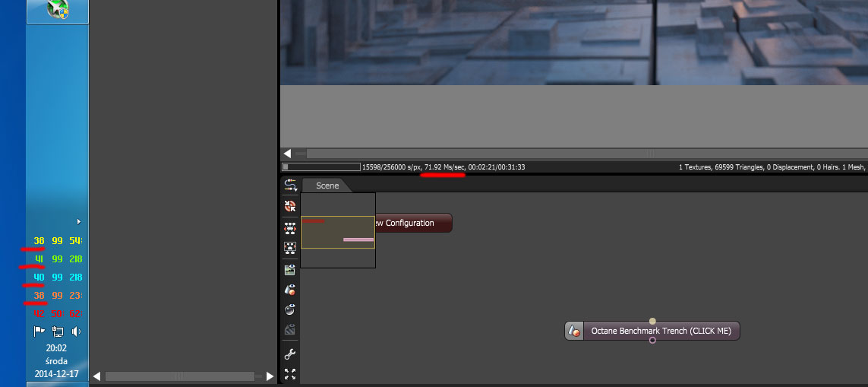
Task: Click the rendered trench image in viewport
Action: pyautogui.click(x=574, y=42)
